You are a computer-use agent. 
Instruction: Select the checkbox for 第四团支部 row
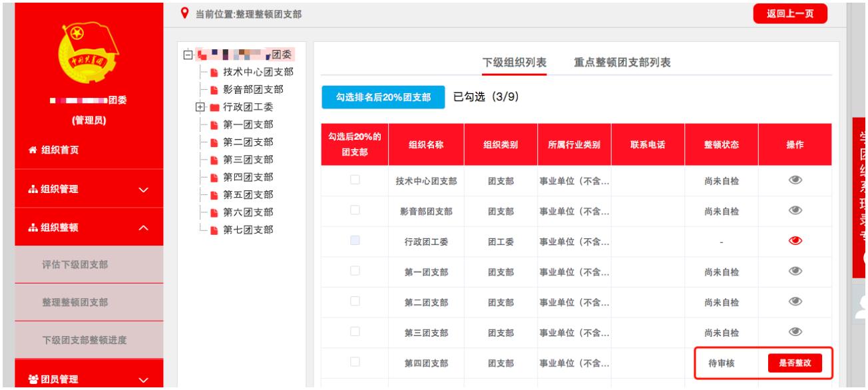click(355, 362)
